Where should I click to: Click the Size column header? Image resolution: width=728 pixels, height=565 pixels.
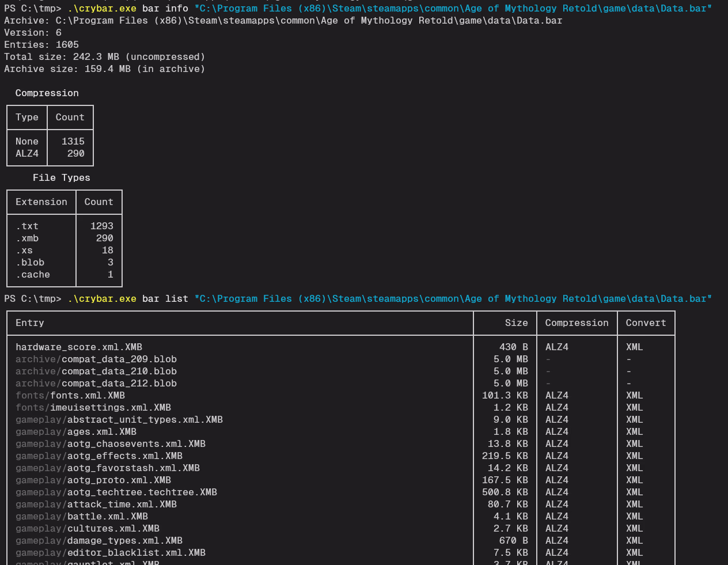pos(516,323)
